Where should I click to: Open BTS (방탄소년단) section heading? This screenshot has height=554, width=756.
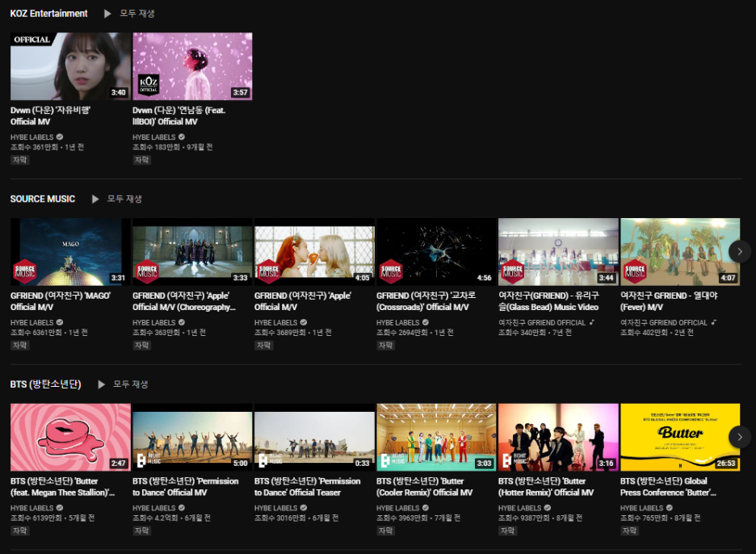click(45, 384)
